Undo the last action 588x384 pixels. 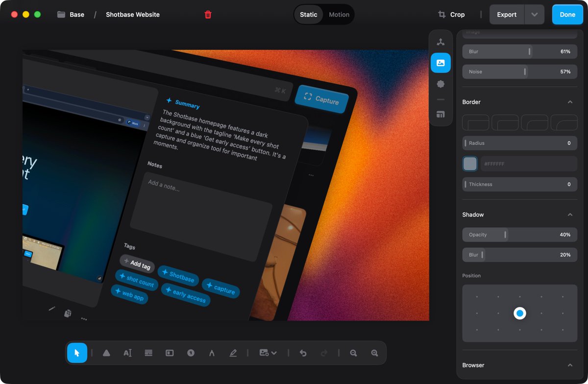(303, 353)
